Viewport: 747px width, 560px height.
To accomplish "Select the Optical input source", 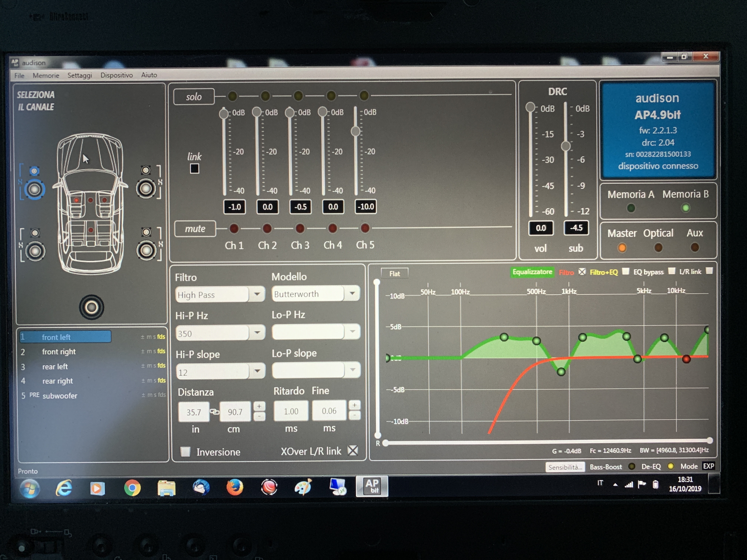I will pos(658,247).
